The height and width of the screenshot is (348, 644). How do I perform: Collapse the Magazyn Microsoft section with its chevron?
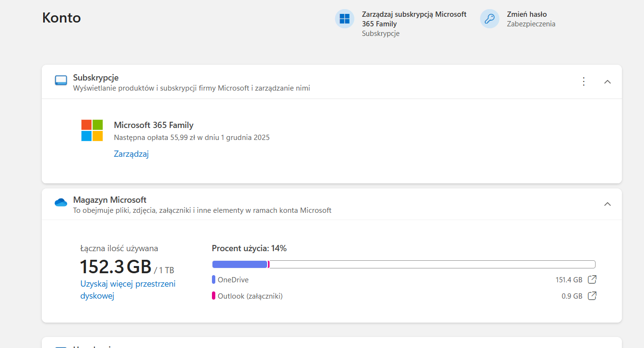pos(608,204)
